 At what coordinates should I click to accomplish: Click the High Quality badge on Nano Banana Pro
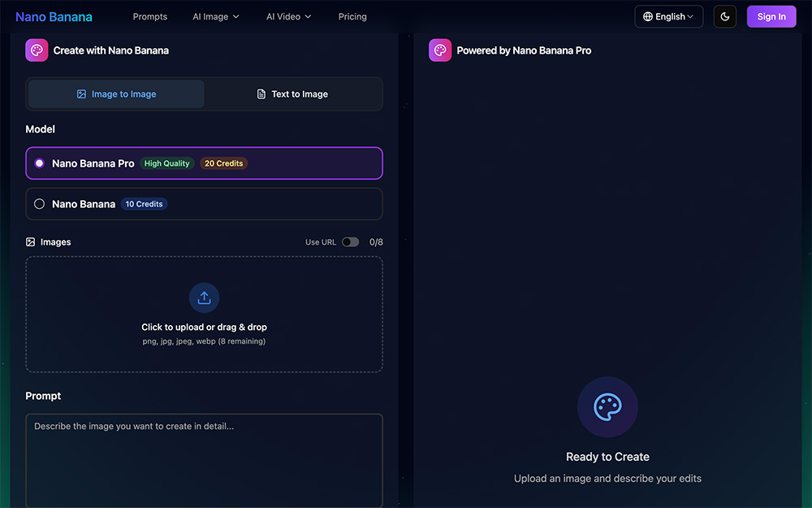(166, 163)
